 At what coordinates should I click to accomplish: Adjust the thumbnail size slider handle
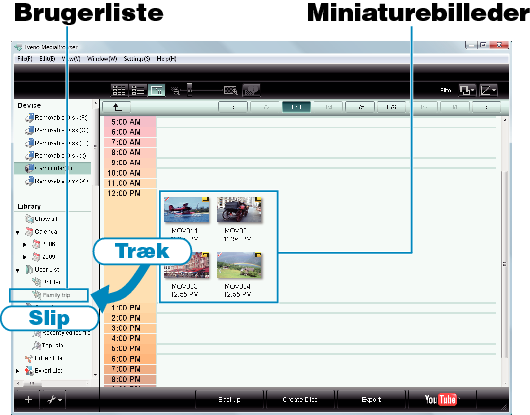point(189,90)
